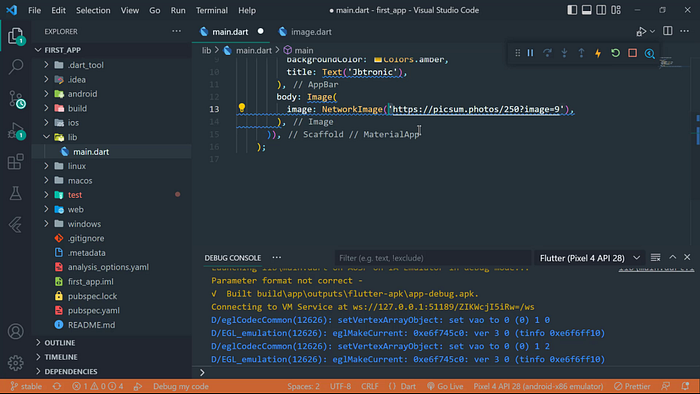Open Flutter (Pixel 4 API 28) session dropdown
Viewport: 700px width, 394px height.
[590, 258]
